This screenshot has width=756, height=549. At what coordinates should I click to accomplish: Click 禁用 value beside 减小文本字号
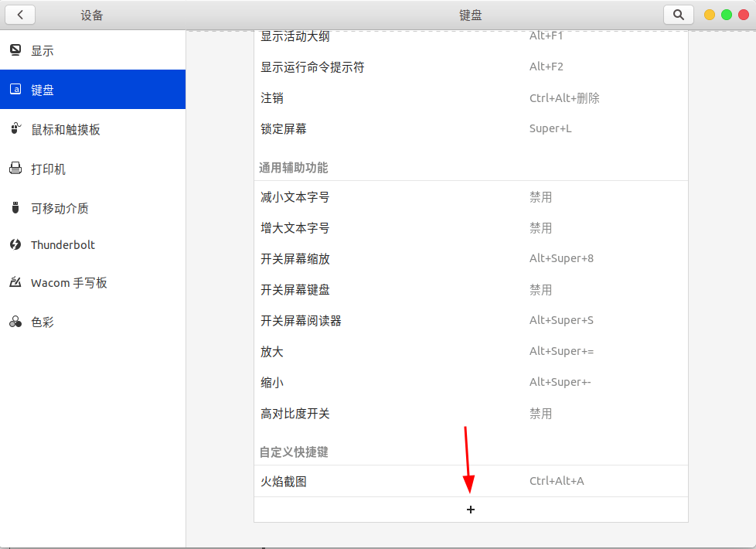(540, 197)
